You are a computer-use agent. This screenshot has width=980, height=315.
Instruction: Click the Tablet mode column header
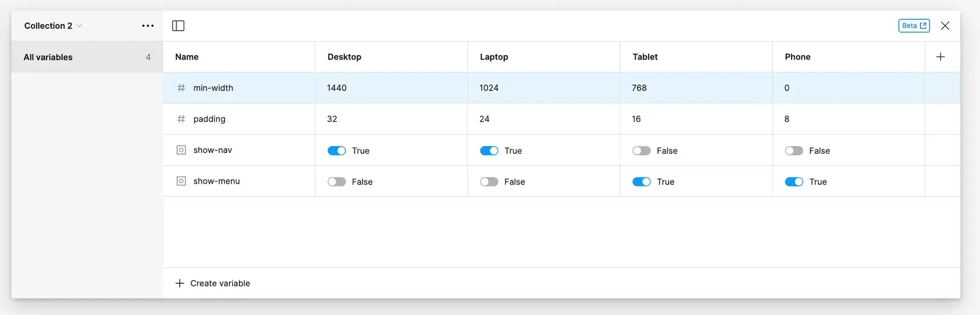point(696,57)
